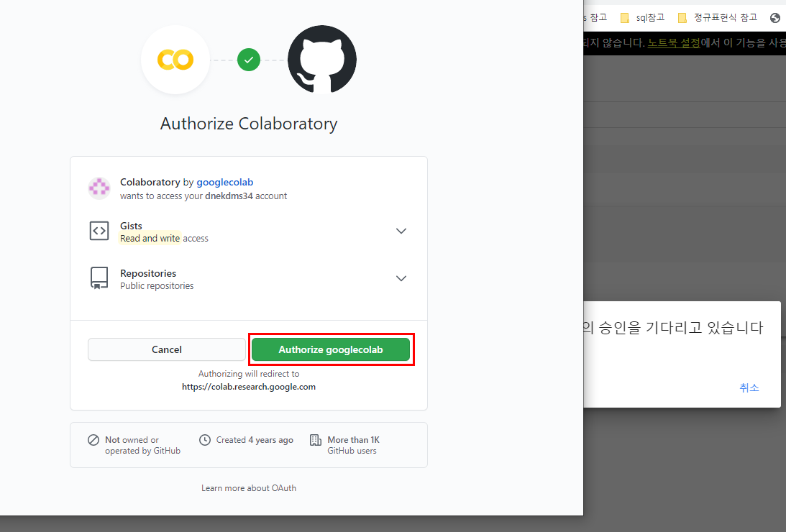This screenshot has width=786, height=532.
Task: Click the 승인을 기다리고 있습니다 dialog message
Action: click(x=673, y=328)
